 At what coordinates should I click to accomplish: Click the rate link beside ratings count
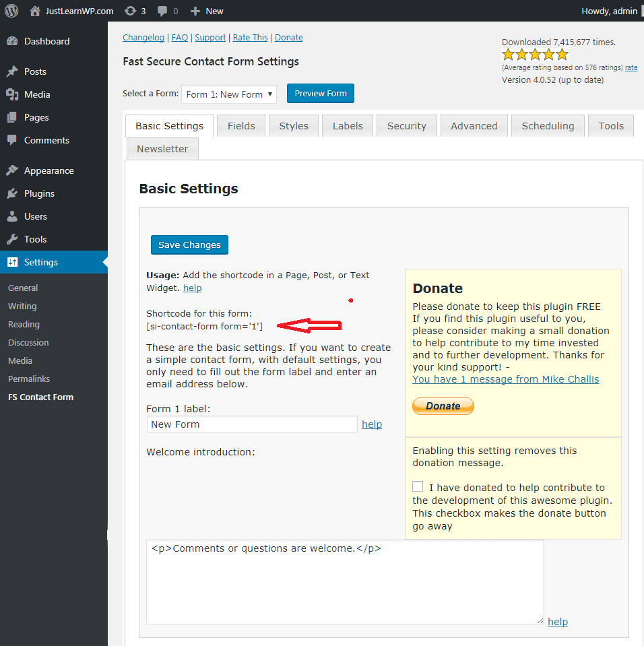(631, 67)
